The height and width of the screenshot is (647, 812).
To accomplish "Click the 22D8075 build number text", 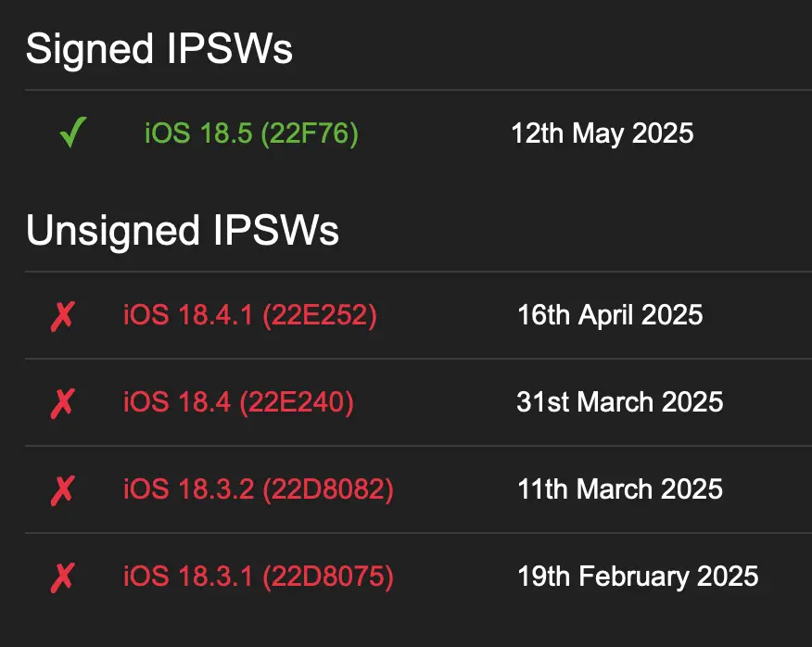I will click(328, 577).
